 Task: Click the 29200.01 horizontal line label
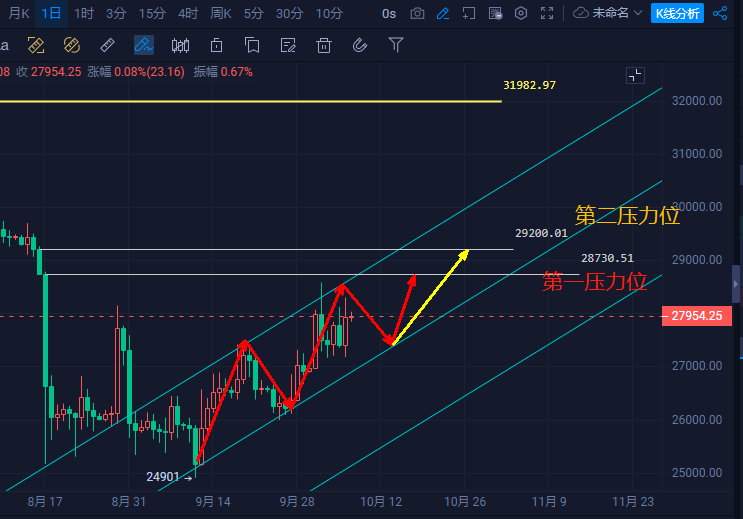click(x=541, y=233)
